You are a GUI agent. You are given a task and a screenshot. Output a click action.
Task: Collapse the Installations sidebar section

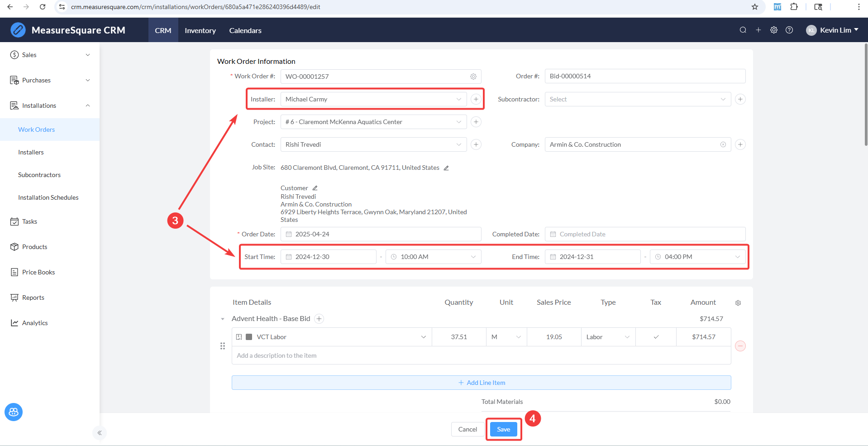tap(50, 106)
